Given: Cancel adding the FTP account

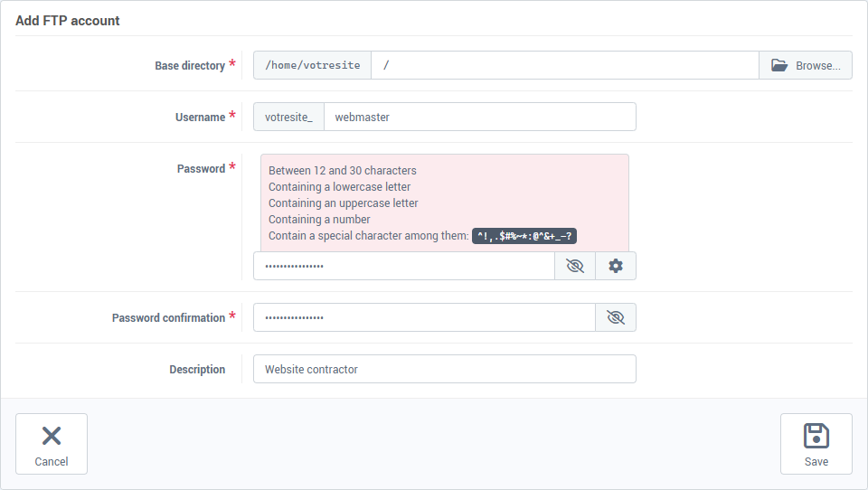Looking at the screenshot, I should [52, 444].
